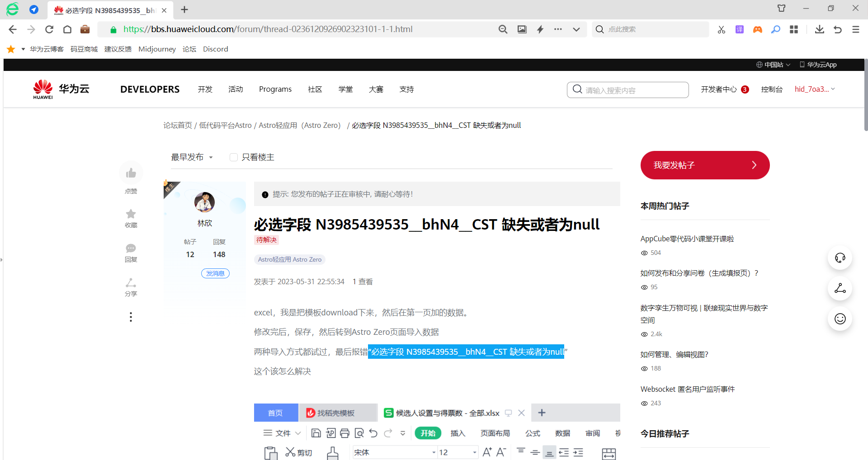Open the browser hamburger menu
Viewport: 868px width, 460px height.
[856, 29]
